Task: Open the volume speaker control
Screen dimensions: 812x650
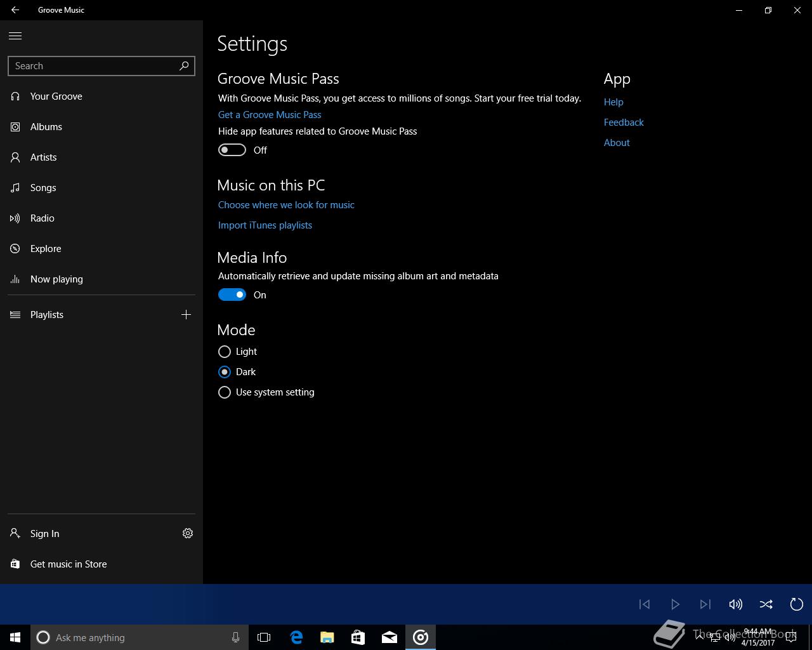Action: click(735, 604)
